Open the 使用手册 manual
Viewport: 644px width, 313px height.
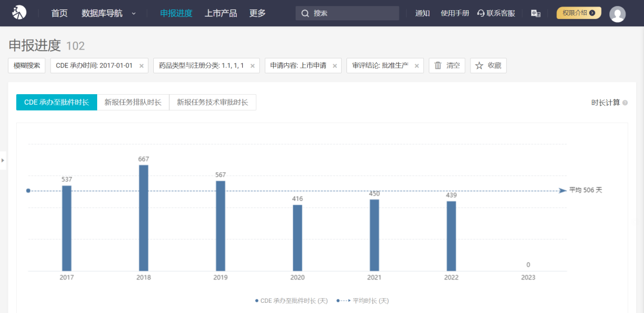click(454, 13)
